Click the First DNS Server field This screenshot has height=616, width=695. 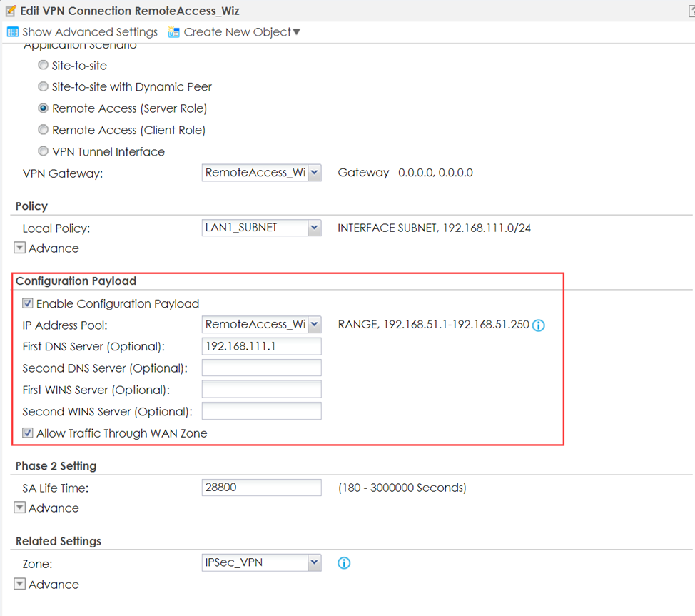point(261,346)
